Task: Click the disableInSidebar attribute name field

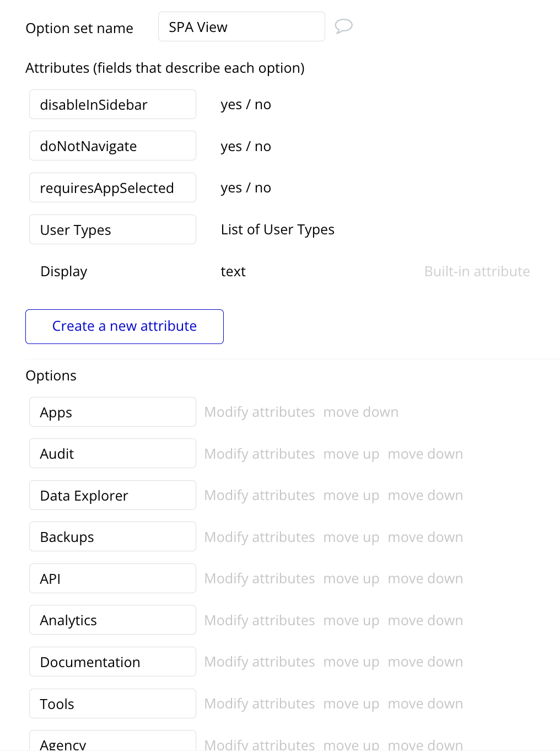Action: point(112,105)
